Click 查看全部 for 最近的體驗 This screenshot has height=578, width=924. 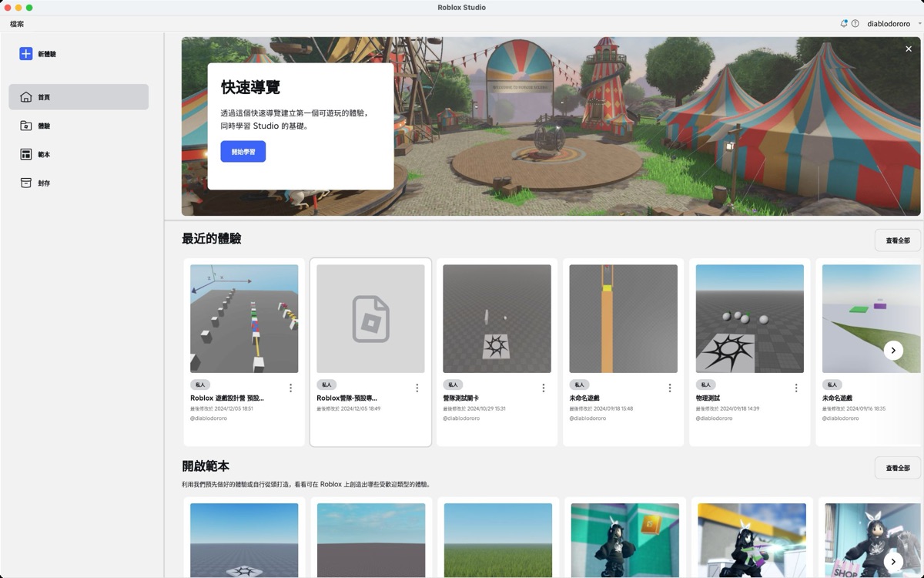(898, 240)
